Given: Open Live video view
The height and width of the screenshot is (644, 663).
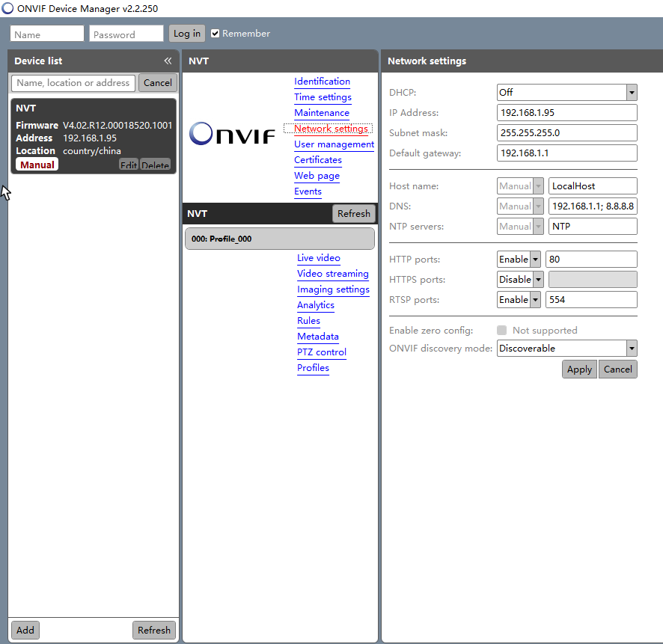Looking at the screenshot, I should click(319, 258).
